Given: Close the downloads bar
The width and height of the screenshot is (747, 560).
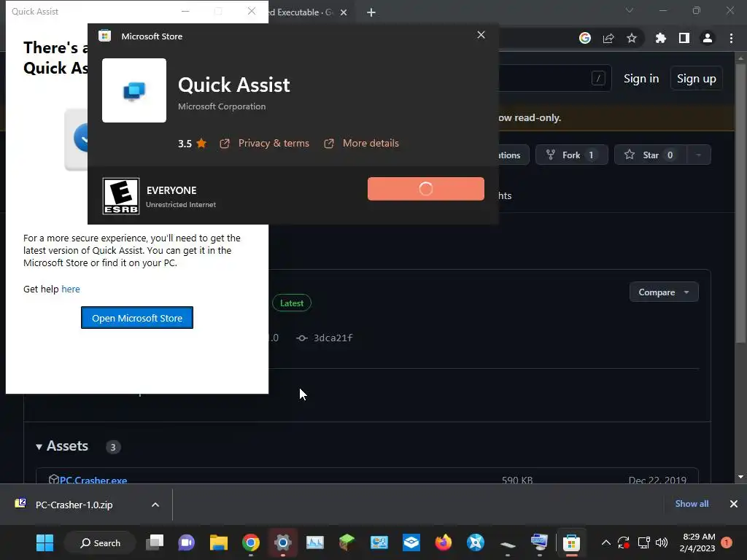Looking at the screenshot, I should (x=734, y=504).
